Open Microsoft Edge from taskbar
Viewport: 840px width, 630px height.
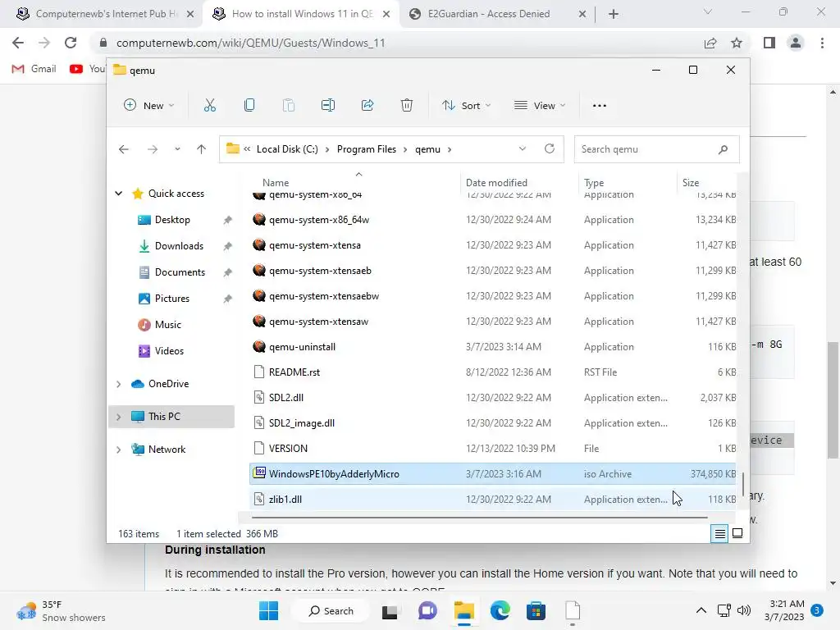tap(500, 610)
